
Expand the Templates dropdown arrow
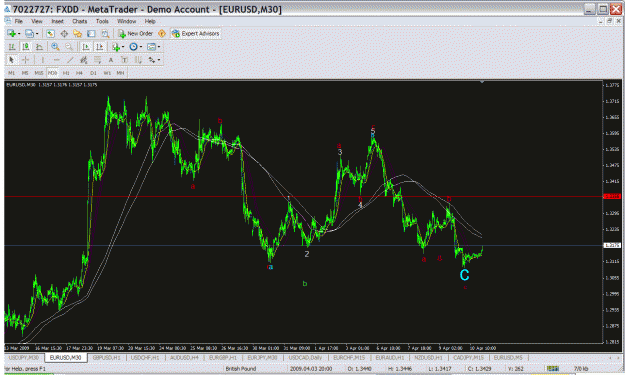tap(159, 47)
